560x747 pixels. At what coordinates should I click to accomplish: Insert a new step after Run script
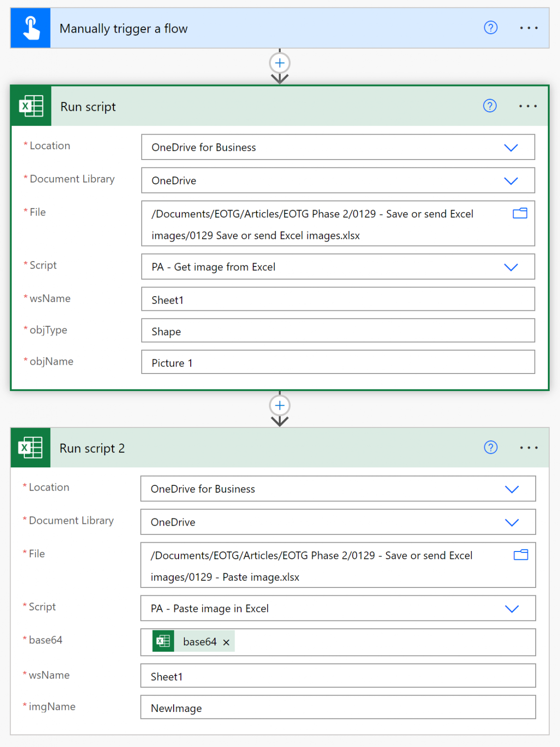(280, 405)
